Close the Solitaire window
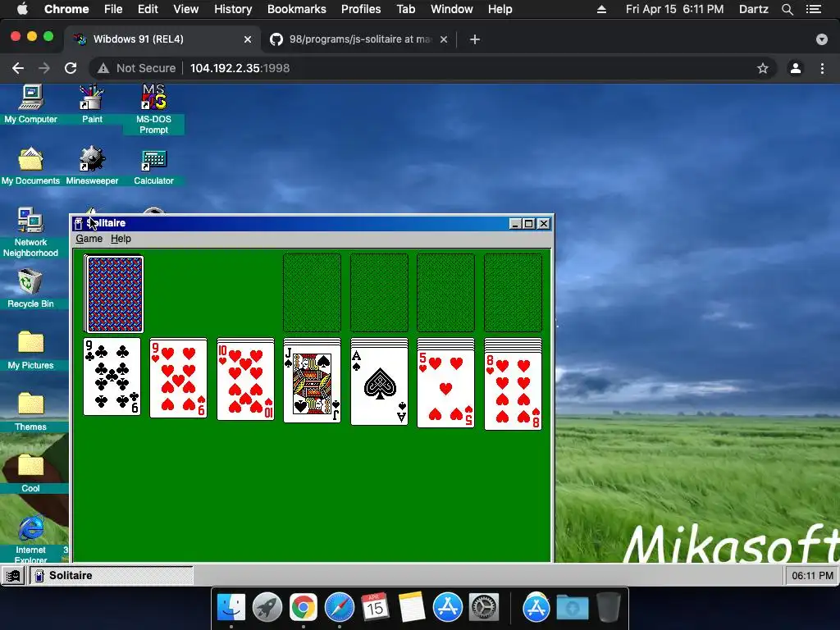Viewport: 840px width, 630px height. (x=543, y=223)
